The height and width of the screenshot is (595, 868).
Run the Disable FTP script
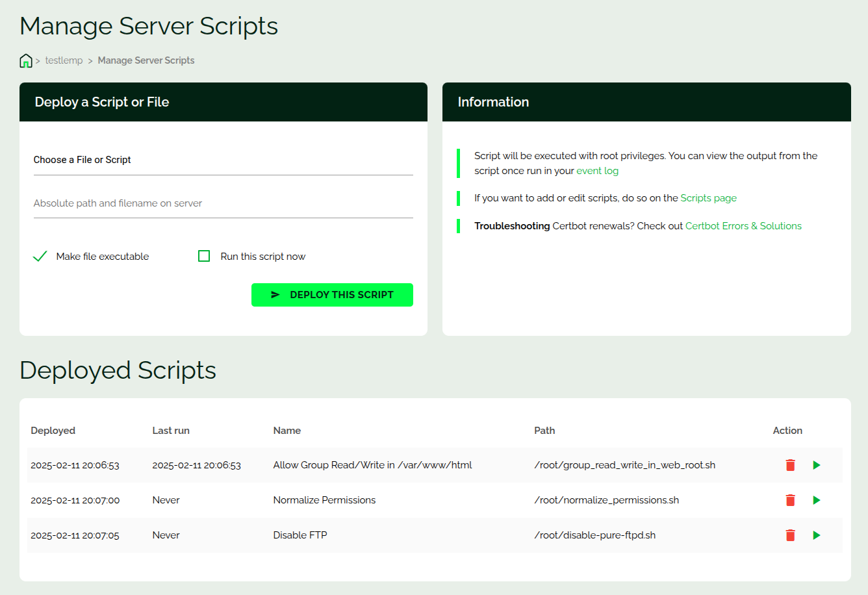click(x=817, y=535)
